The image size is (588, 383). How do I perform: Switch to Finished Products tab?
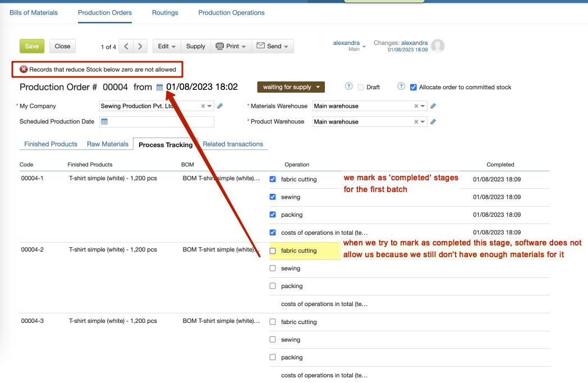click(50, 144)
